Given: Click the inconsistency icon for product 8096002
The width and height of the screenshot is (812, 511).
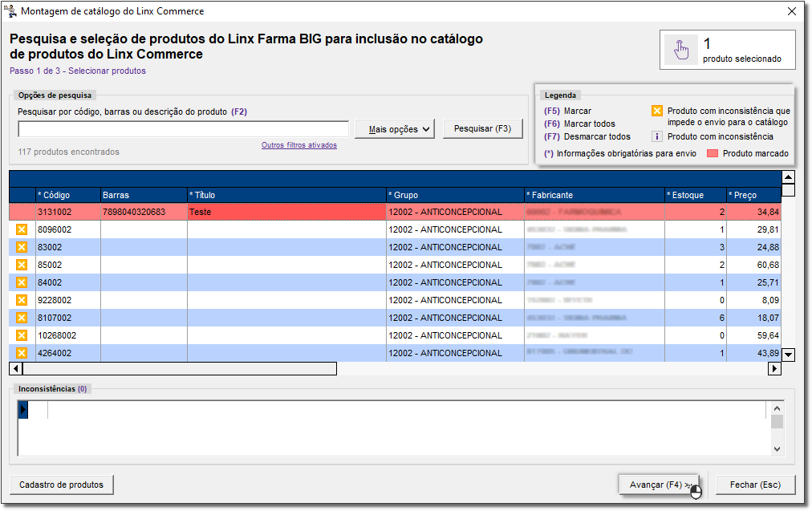Looking at the screenshot, I should (22, 229).
